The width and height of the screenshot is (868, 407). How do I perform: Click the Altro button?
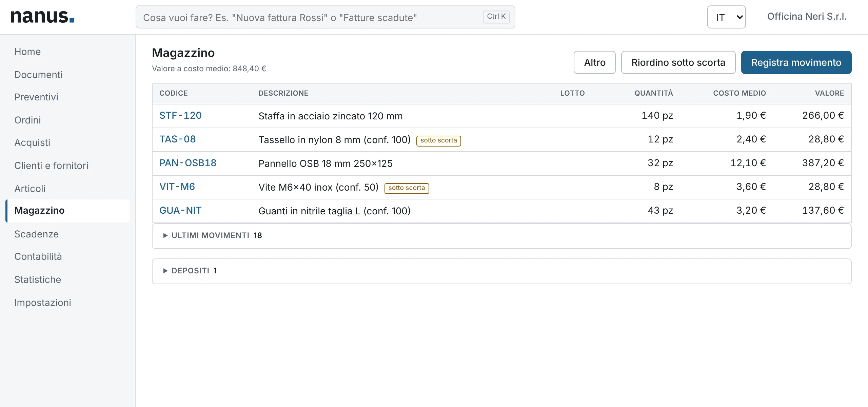click(595, 62)
